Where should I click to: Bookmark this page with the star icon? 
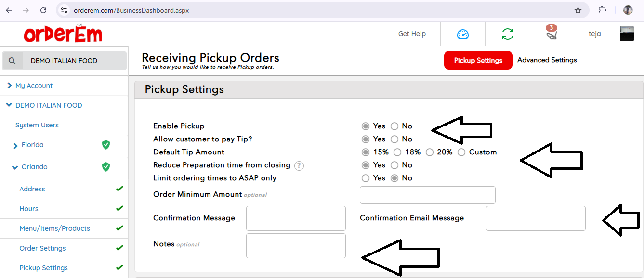[578, 10]
